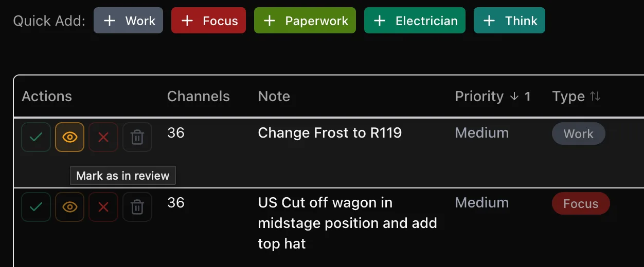Cancel the Change Frost to R119 note
The height and width of the screenshot is (267, 644).
pyautogui.click(x=103, y=137)
